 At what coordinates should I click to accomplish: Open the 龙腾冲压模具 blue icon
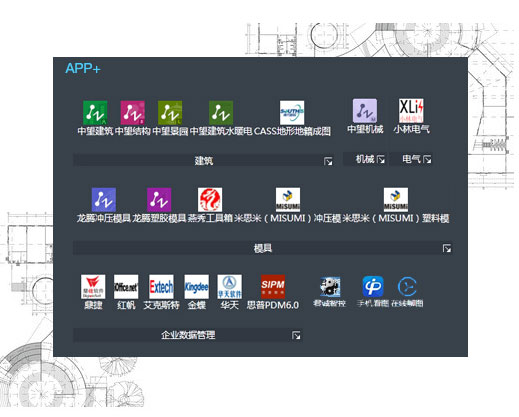104,200
